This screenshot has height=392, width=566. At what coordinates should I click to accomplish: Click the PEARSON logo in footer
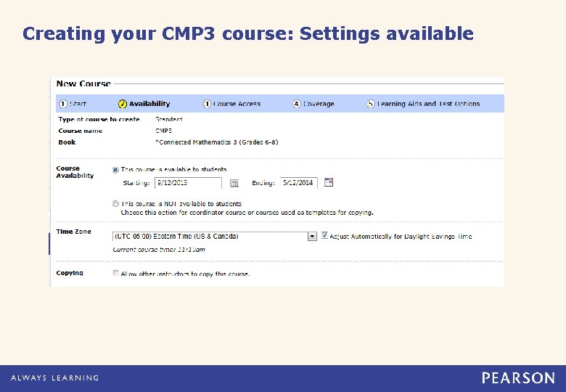(518, 378)
